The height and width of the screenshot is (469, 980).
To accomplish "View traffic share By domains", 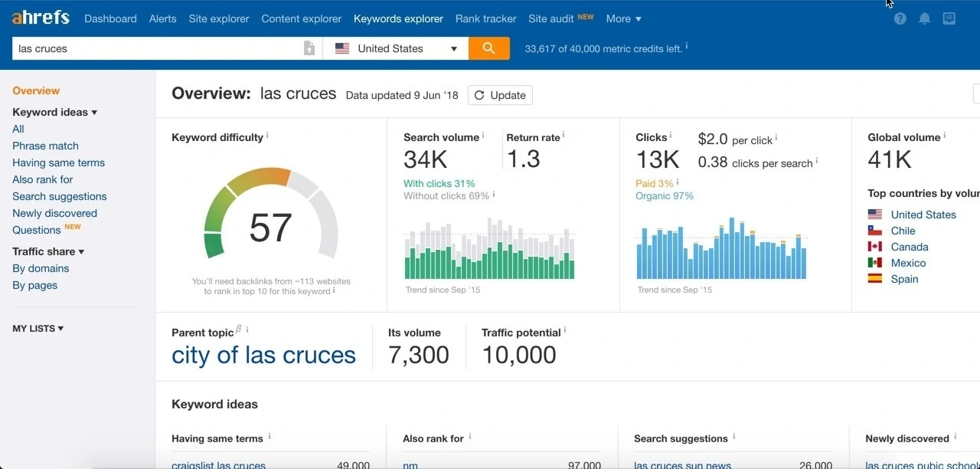I will [41, 268].
